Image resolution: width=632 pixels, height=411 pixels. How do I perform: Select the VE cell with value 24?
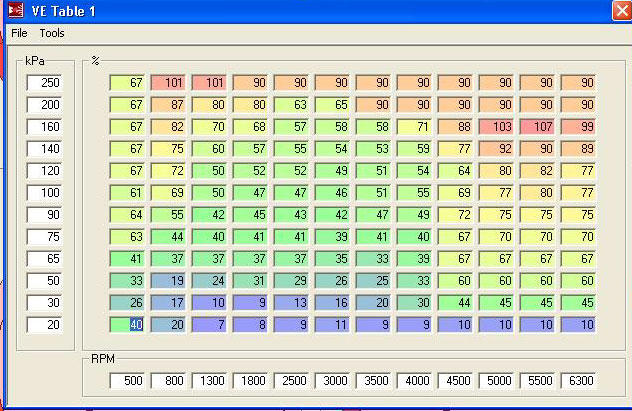(x=209, y=281)
